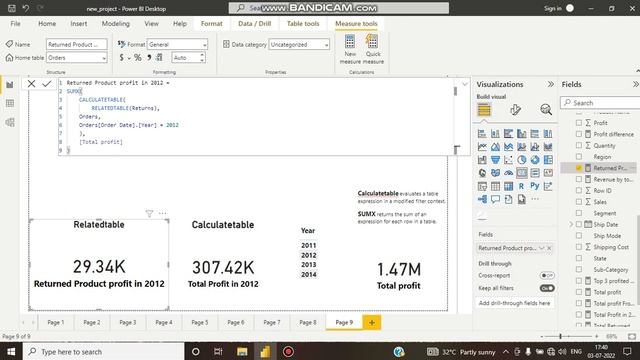Image resolution: width=640 pixels, height=360 pixels.
Task: Open more options on Relatedtable visual
Action: click(x=162, y=213)
